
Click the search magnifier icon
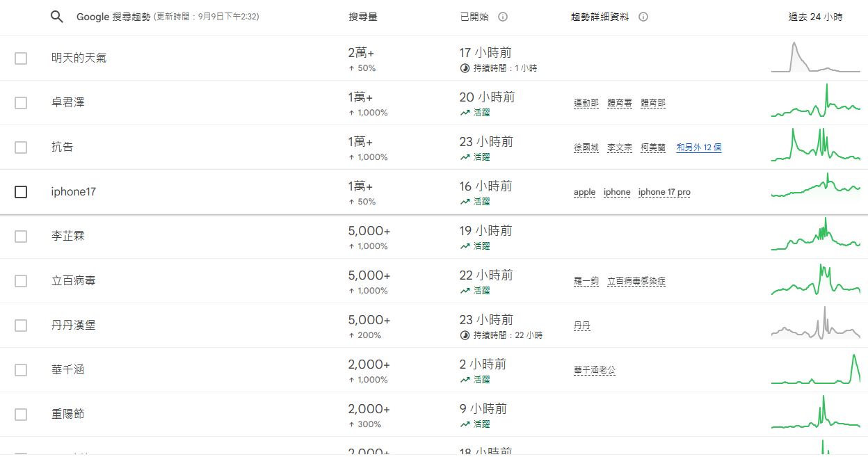click(x=57, y=17)
